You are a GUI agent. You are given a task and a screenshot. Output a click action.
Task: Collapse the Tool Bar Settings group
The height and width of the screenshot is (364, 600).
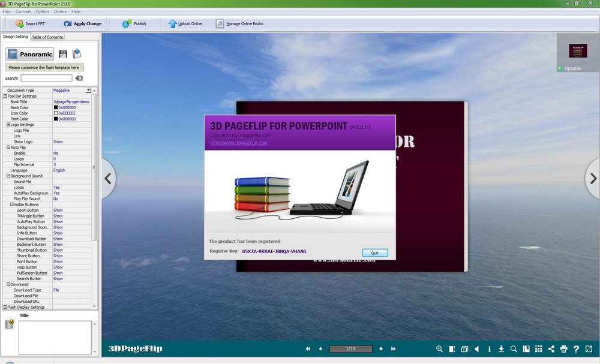[x=5, y=96]
